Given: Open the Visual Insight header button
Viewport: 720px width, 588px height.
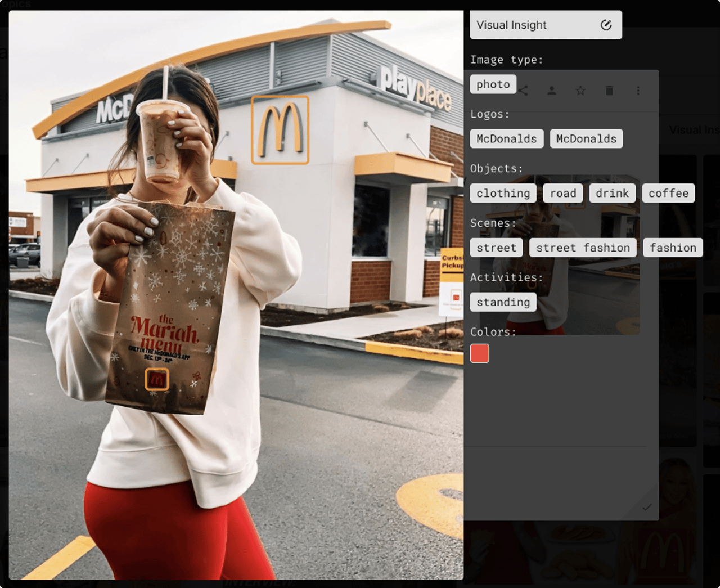Looking at the screenshot, I should (x=546, y=25).
